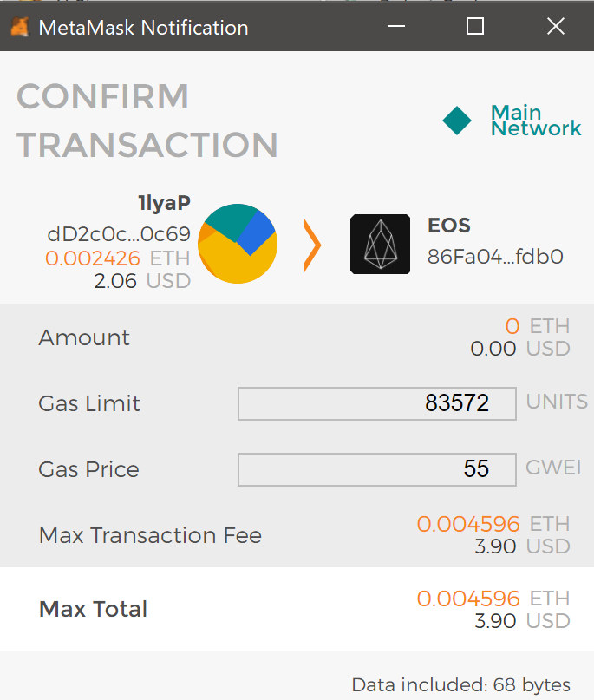The height and width of the screenshot is (700, 594).
Task: Click the recipient address 86Fa04...fdb0
Action: 495,257
